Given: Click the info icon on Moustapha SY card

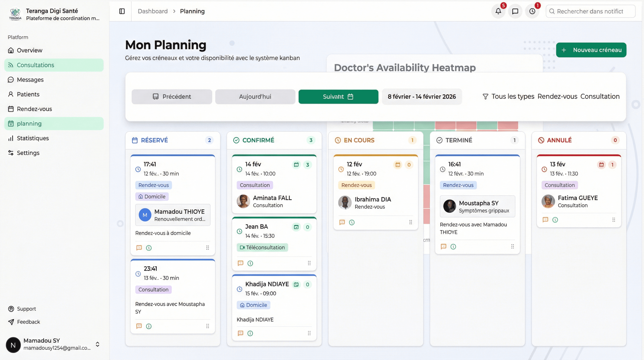Looking at the screenshot, I should click(454, 246).
